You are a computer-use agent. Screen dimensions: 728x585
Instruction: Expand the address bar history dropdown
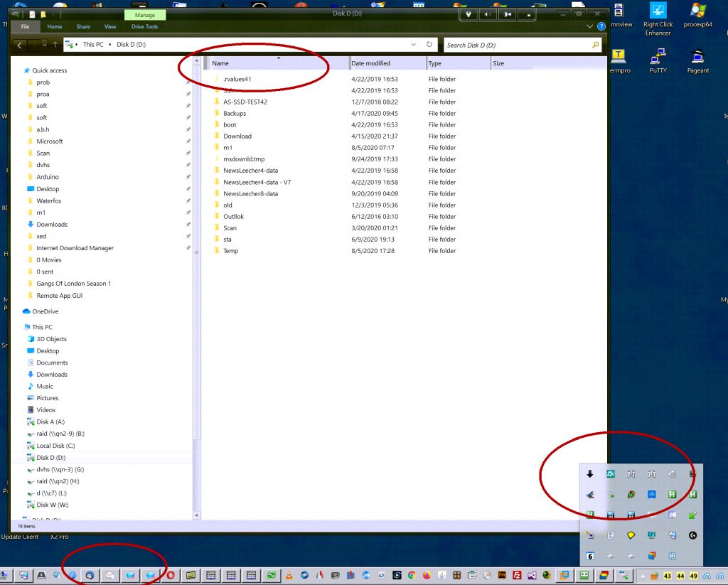point(413,45)
